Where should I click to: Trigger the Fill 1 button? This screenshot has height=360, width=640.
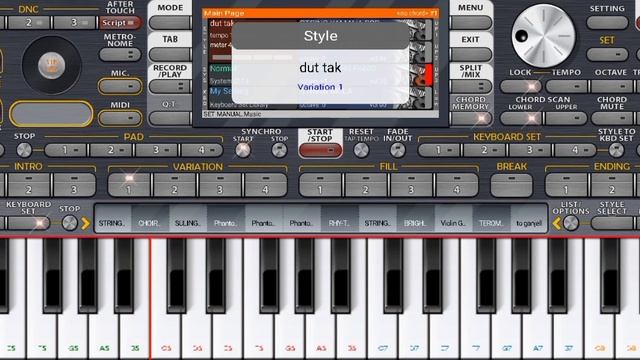pyautogui.click(x=320, y=185)
